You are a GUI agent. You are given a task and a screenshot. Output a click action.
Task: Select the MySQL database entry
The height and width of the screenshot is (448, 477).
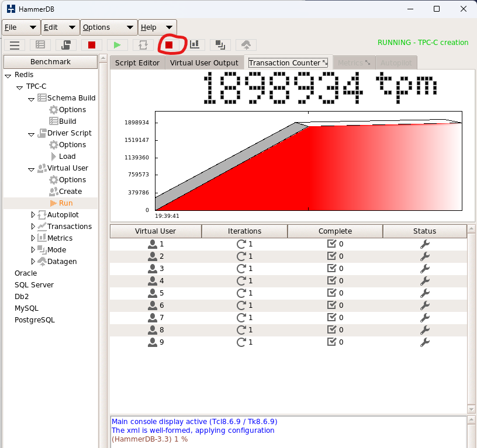[x=26, y=308]
